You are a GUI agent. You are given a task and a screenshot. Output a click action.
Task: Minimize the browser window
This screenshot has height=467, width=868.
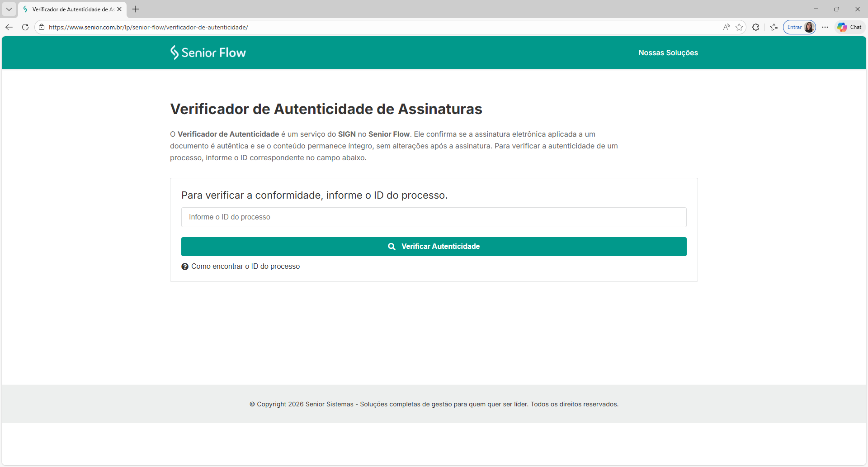pyautogui.click(x=816, y=9)
